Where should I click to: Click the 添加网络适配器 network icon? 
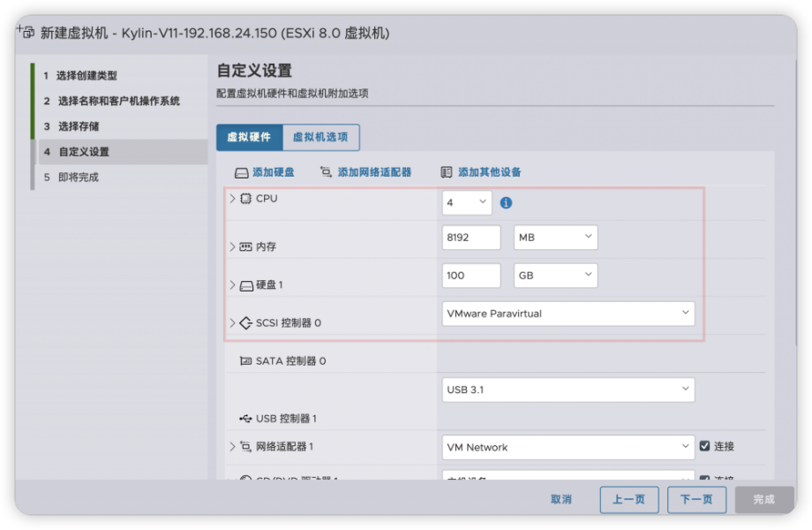point(326,172)
